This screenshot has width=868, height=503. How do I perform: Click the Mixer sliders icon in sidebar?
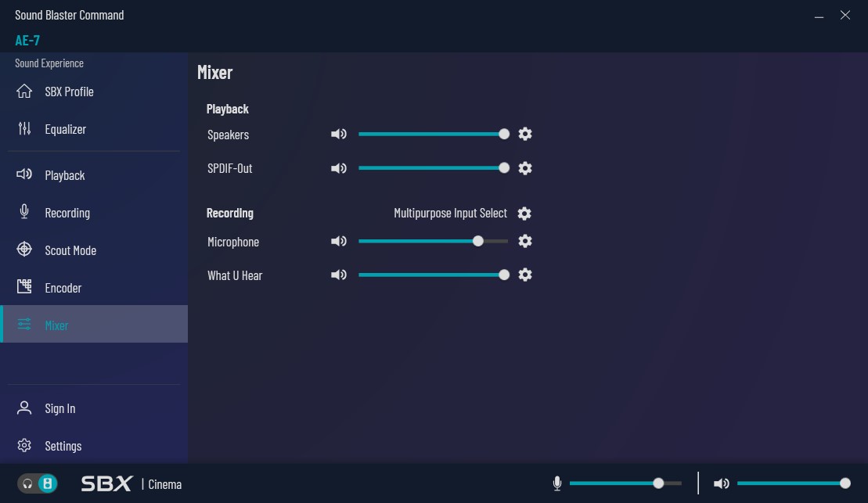[23, 325]
